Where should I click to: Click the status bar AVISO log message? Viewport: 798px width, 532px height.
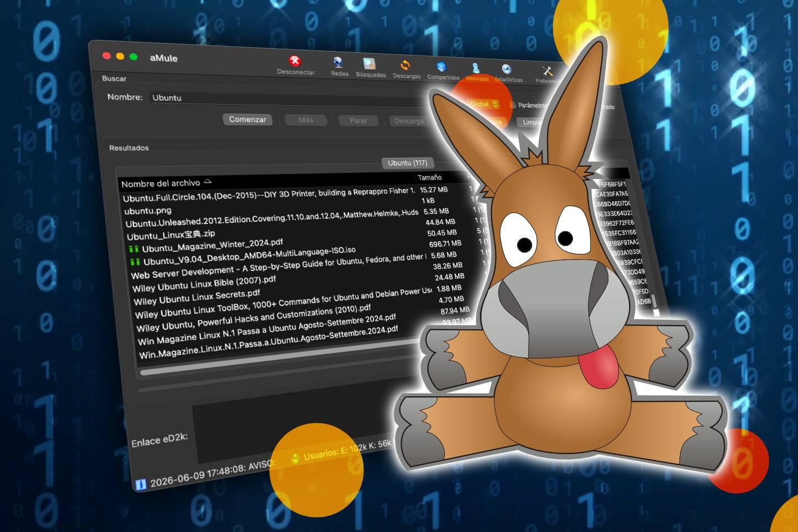212,473
